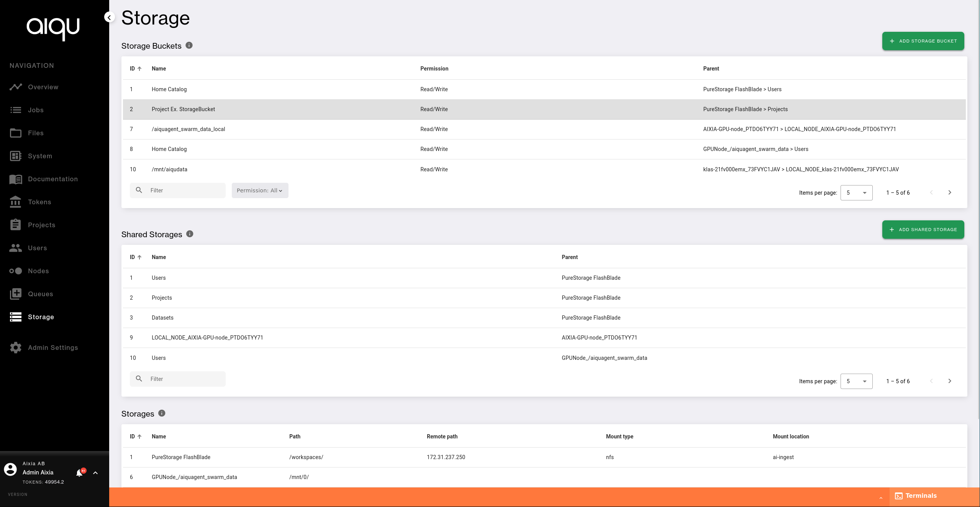This screenshot has width=980, height=507.
Task: Open Nodes in the navigation sidebar
Action: pyautogui.click(x=38, y=271)
